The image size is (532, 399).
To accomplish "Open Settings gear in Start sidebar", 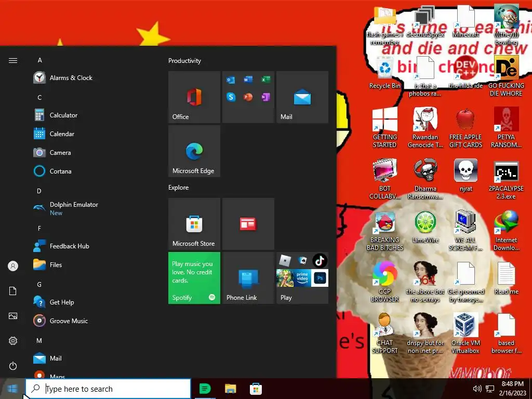I will (x=13, y=341).
